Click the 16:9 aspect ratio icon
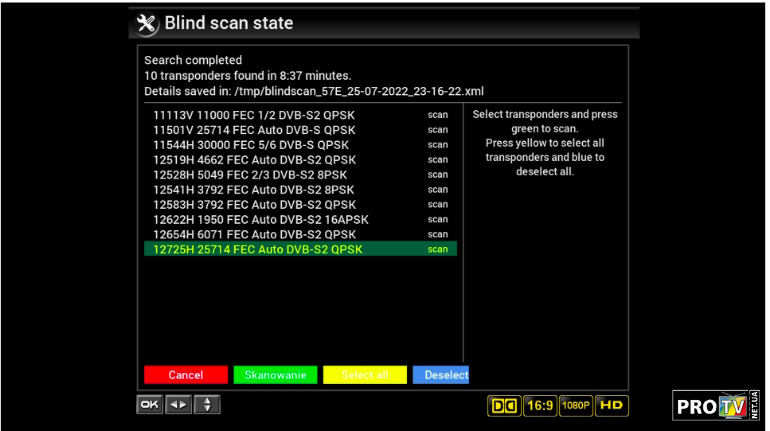The image size is (770, 431). 540,405
